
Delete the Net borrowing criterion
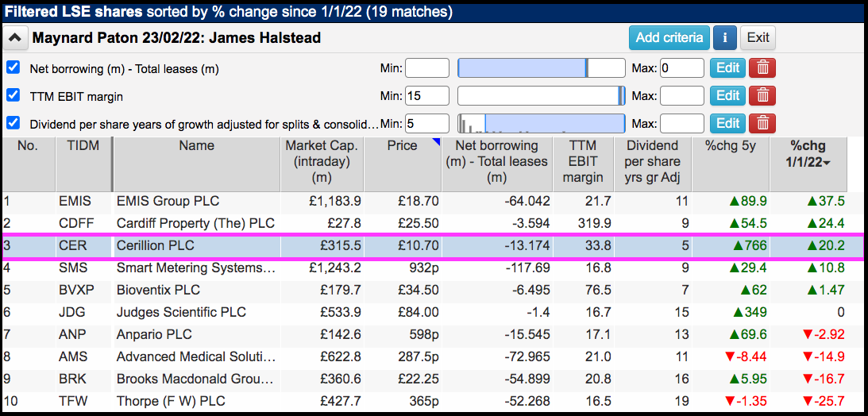762,68
